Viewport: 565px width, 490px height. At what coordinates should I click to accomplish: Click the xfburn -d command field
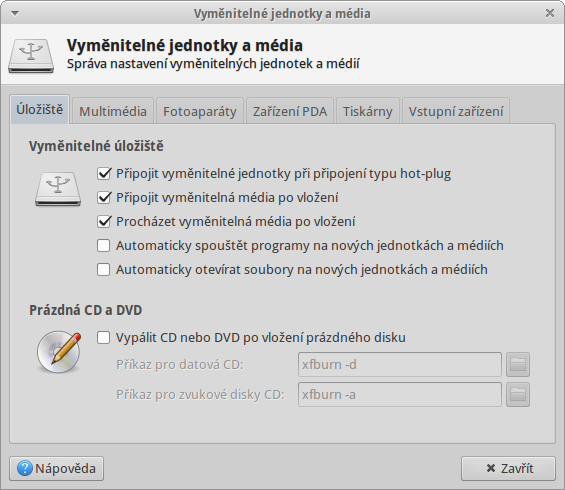click(x=400, y=365)
